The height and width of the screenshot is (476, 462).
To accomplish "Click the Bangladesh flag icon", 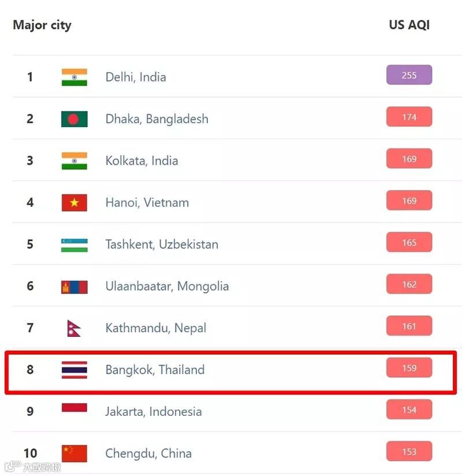I will click(74, 119).
